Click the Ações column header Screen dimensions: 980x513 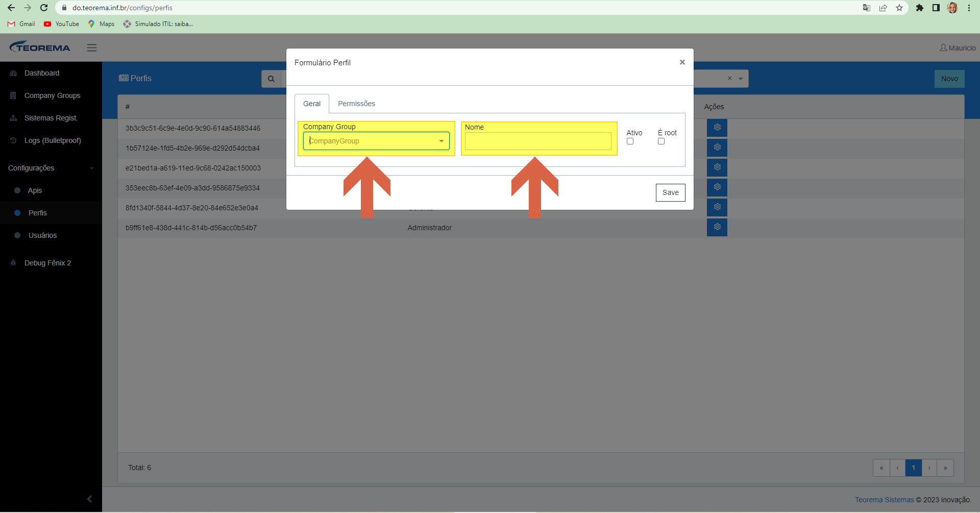pyautogui.click(x=714, y=107)
